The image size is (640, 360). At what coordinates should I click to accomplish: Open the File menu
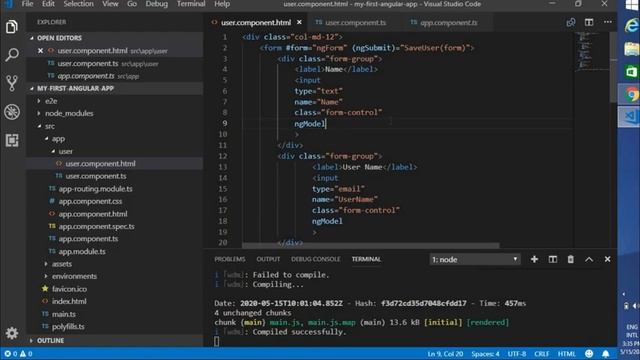click(27, 4)
